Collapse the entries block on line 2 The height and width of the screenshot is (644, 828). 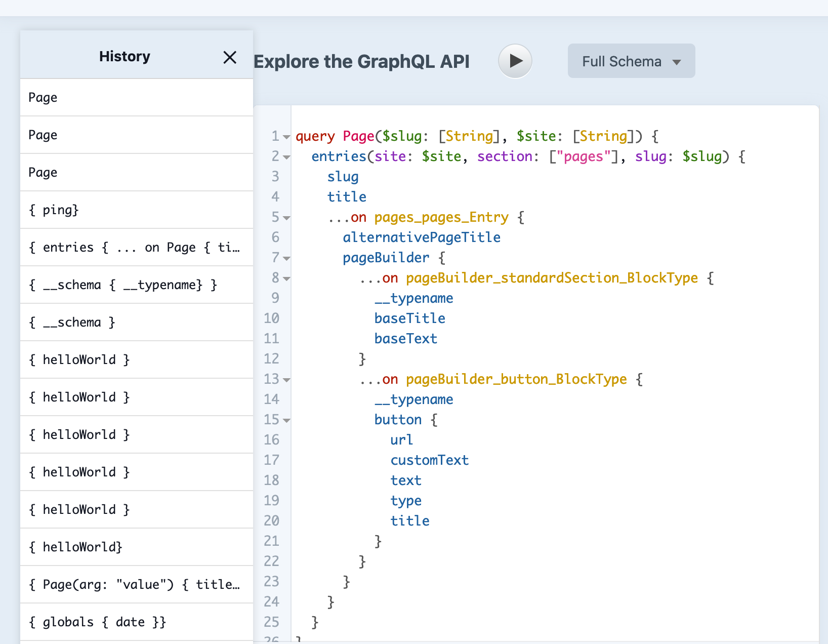[x=286, y=157]
